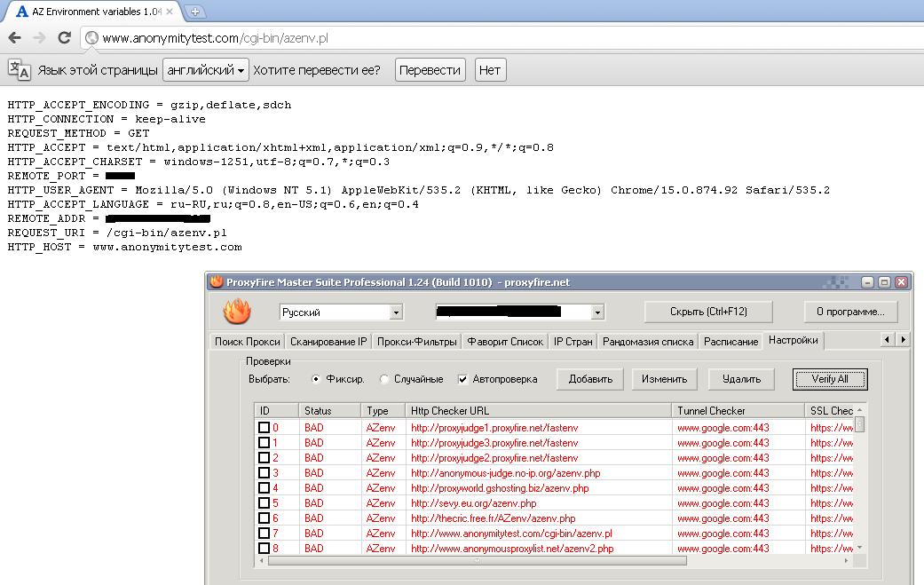The image size is (924, 585).
Task: Open the redacted combo box dropdown arrow
Action: point(597,312)
